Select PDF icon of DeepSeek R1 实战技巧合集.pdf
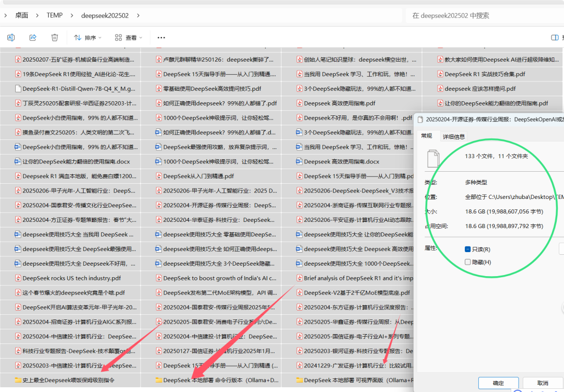 (440, 74)
